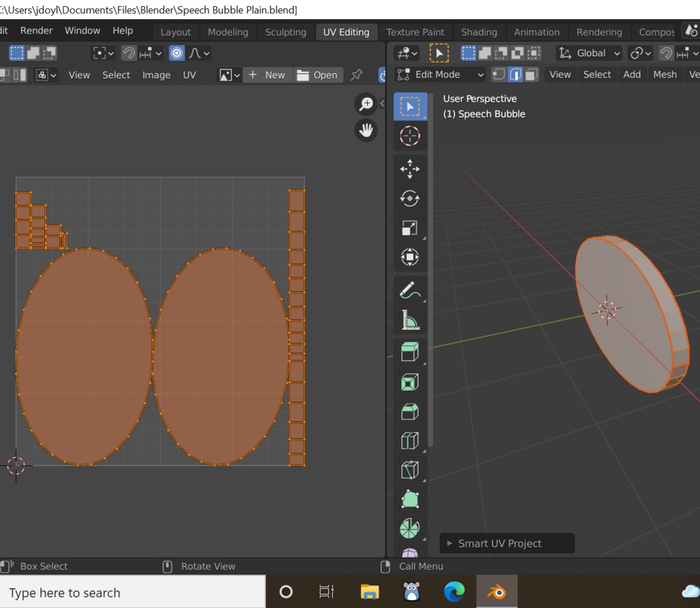
Task: Set 3D viewport selection to intersect mode
Action: pos(534,53)
